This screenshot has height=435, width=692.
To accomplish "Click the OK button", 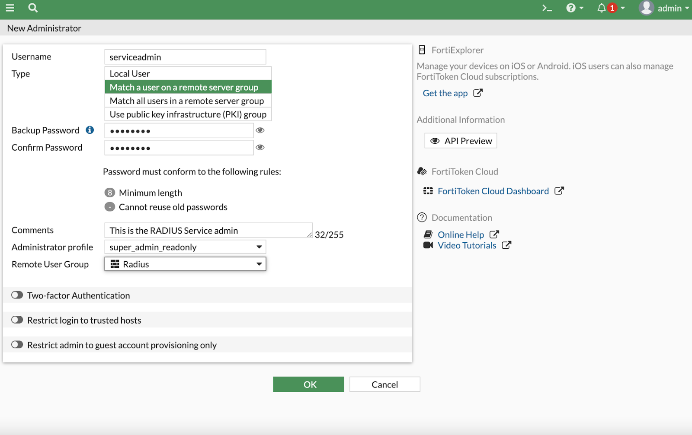I will click(308, 384).
